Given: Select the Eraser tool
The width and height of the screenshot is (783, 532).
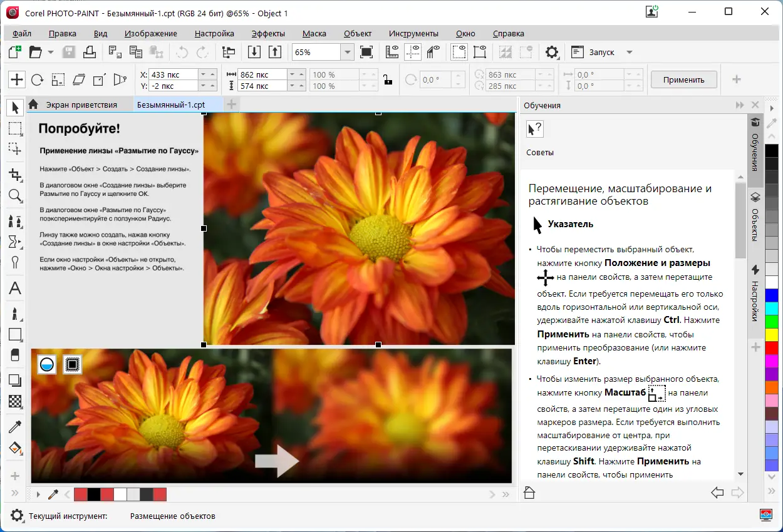Looking at the screenshot, I should pos(16,355).
